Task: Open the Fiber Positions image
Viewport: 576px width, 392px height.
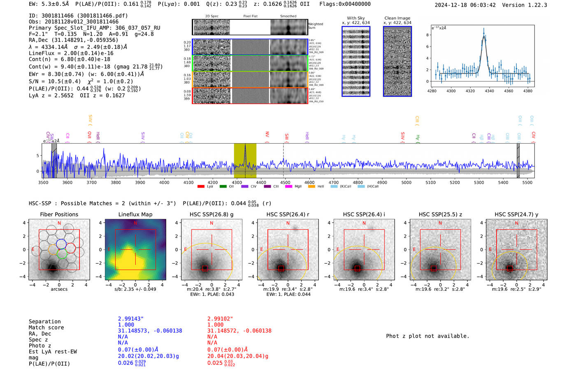Action: coord(59,250)
